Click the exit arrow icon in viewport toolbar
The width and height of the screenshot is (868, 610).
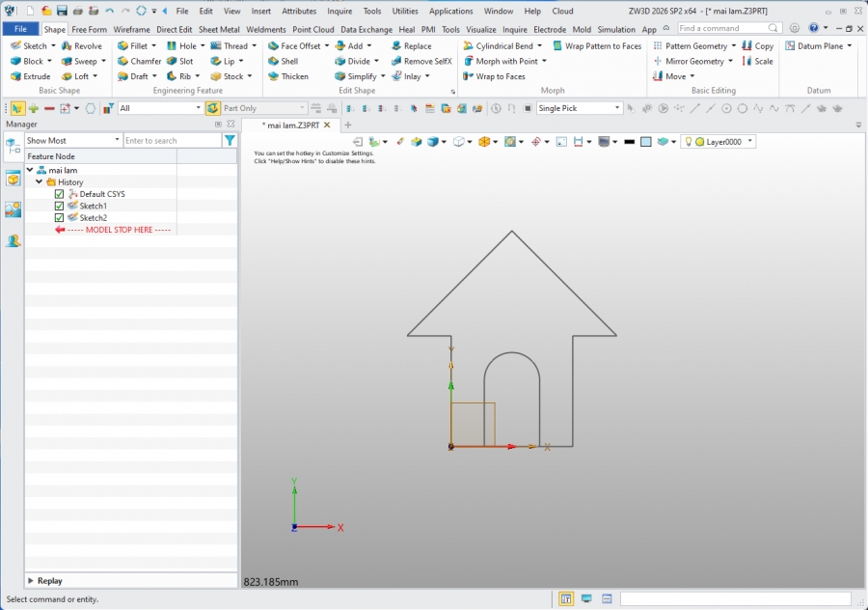358,142
